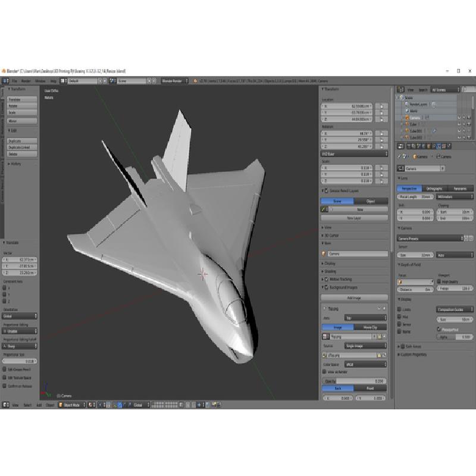Open the Render menu
476x476 pixels.
[26, 81]
